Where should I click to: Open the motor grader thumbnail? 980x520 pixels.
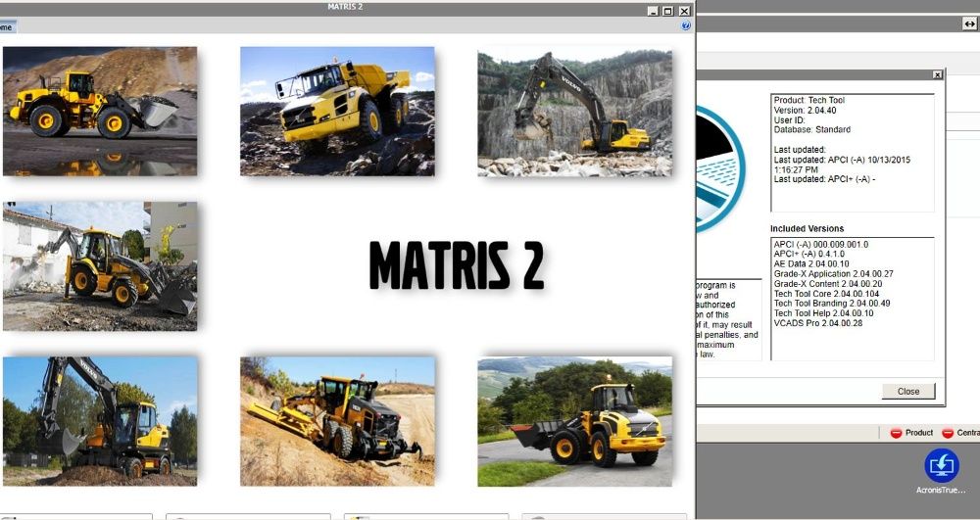337,421
